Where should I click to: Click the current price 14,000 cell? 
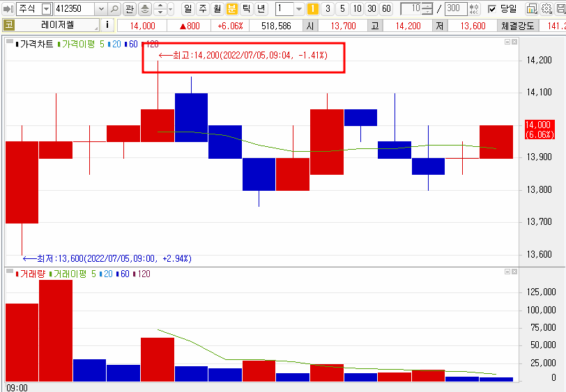[142, 26]
